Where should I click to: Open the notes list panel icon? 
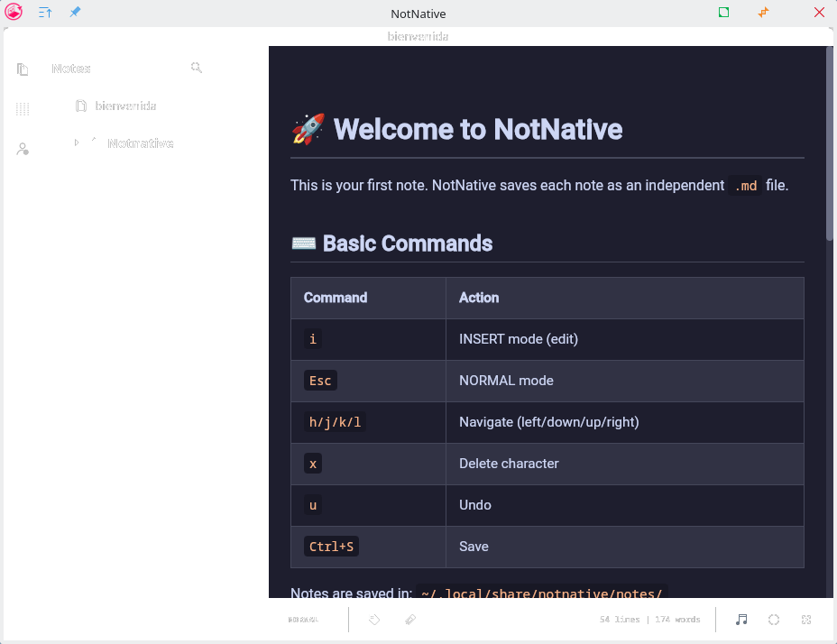(22, 69)
